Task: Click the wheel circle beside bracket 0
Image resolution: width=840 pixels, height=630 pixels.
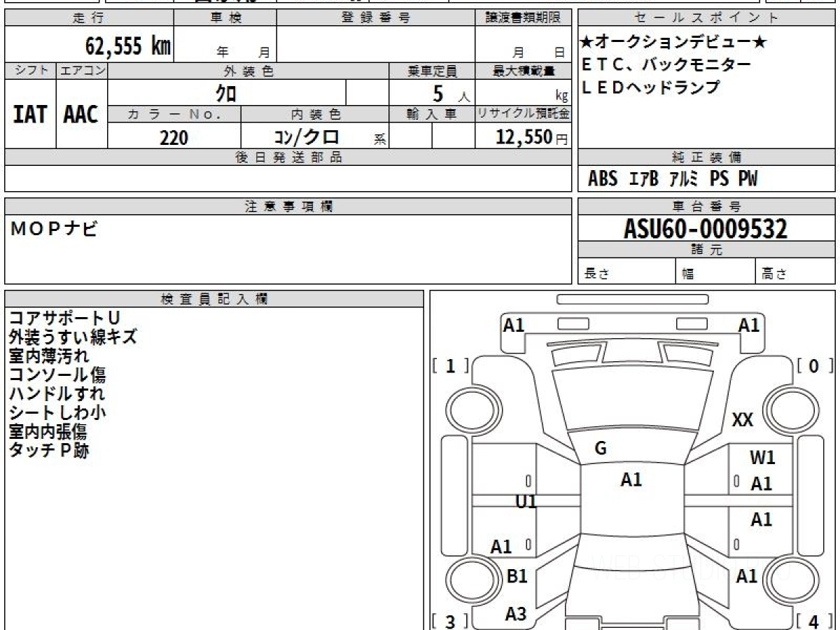Action: (x=788, y=407)
